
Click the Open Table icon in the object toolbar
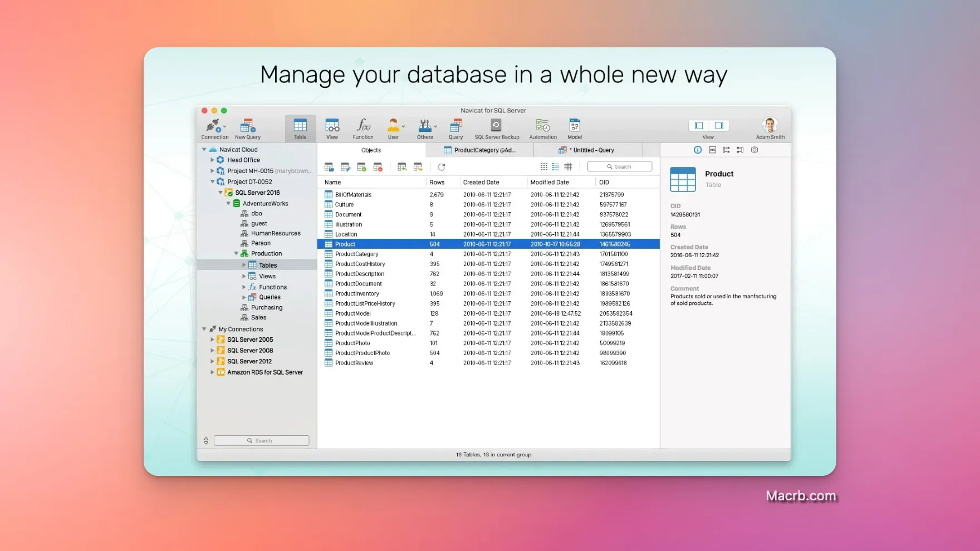[329, 167]
